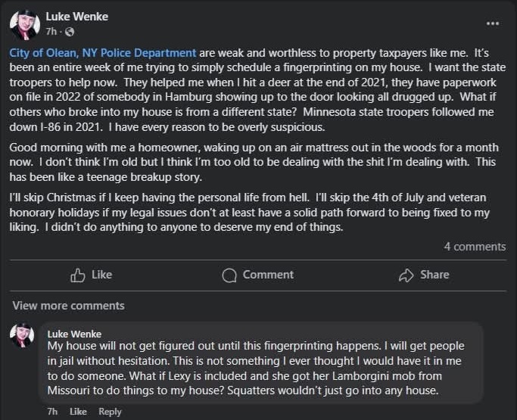
Task: Click the globe public-audience icon
Action: click(70, 32)
